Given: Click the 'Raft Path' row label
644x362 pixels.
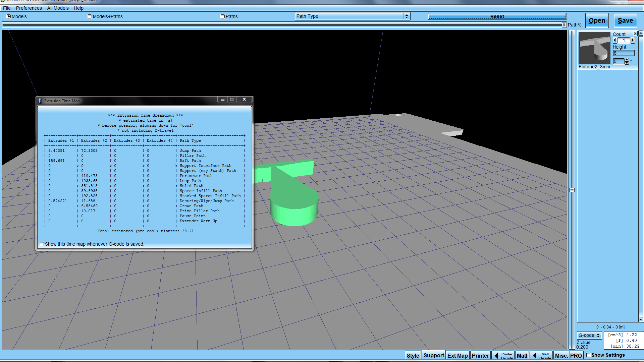Looking at the screenshot, I should (190, 161).
